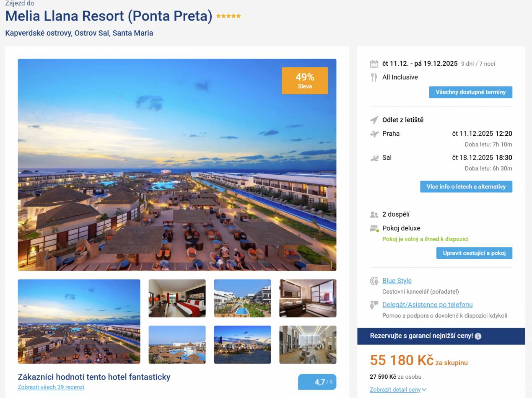Open the red bedroom photo thumbnail
532x398 pixels.
pyautogui.click(x=177, y=298)
